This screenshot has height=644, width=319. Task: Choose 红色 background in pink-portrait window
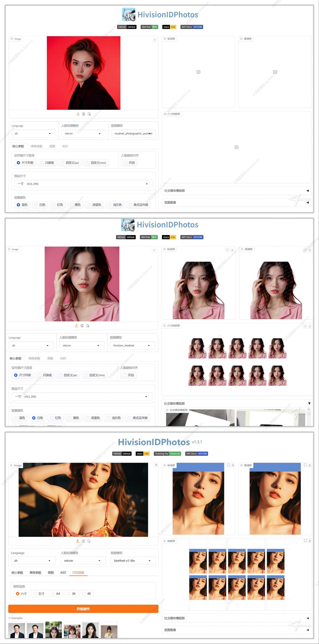[x=56, y=418]
